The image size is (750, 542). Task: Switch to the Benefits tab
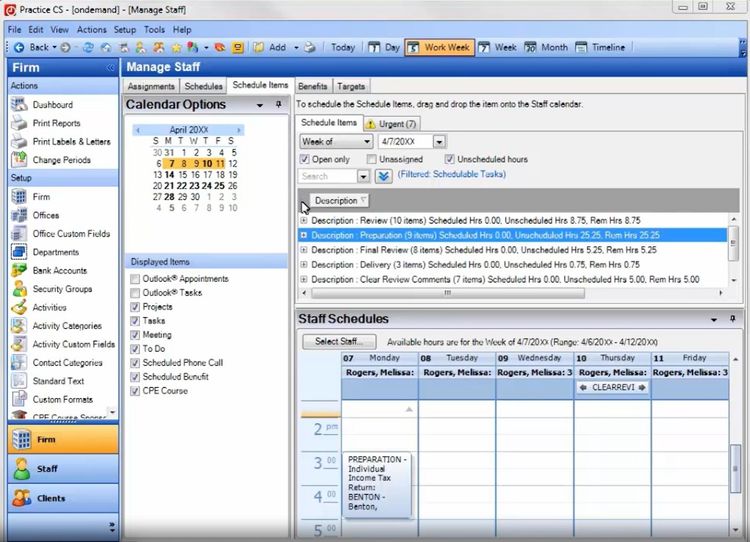tap(313, 87)
